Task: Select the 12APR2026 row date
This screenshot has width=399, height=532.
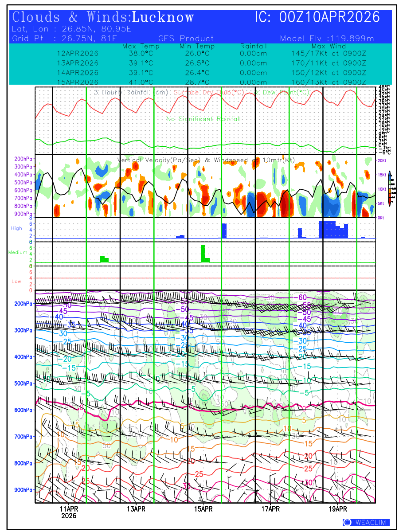Action: click(x=78, y=53)
